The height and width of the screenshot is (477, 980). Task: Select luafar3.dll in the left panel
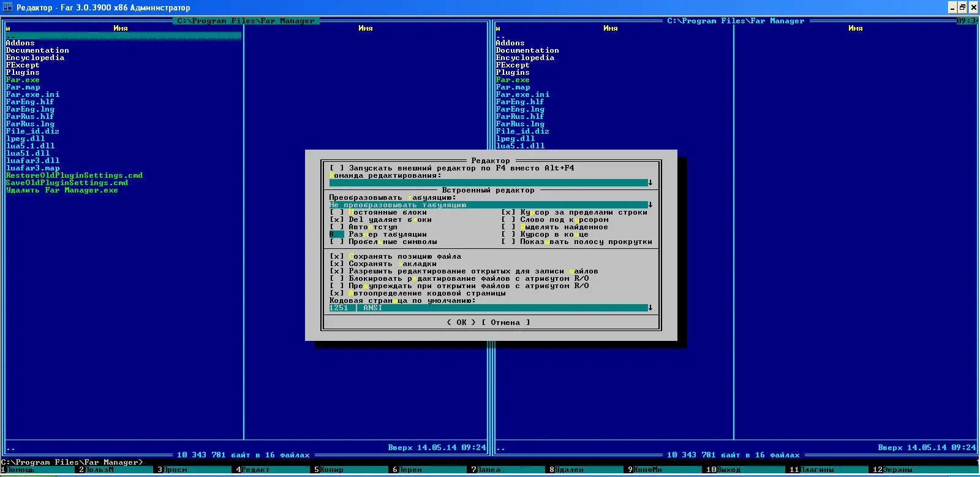tap(32, 161)
